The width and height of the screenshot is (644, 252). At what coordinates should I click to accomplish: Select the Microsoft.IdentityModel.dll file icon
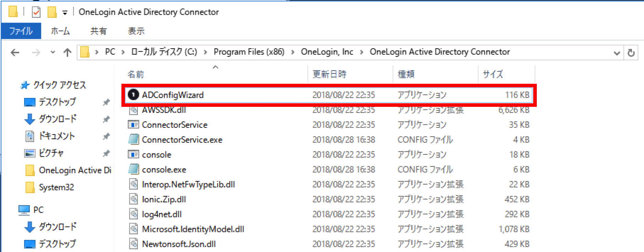[133, 229]
